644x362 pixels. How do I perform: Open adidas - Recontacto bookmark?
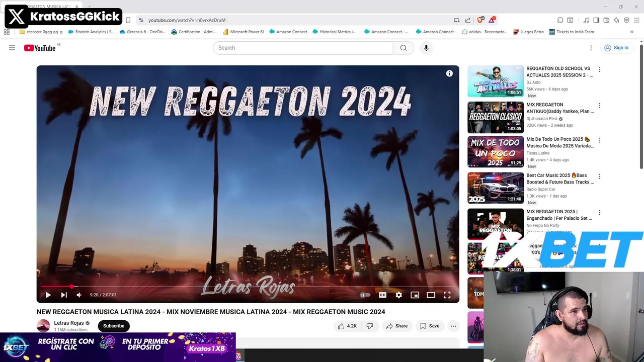pyautogui.click(x=485, y=32)
